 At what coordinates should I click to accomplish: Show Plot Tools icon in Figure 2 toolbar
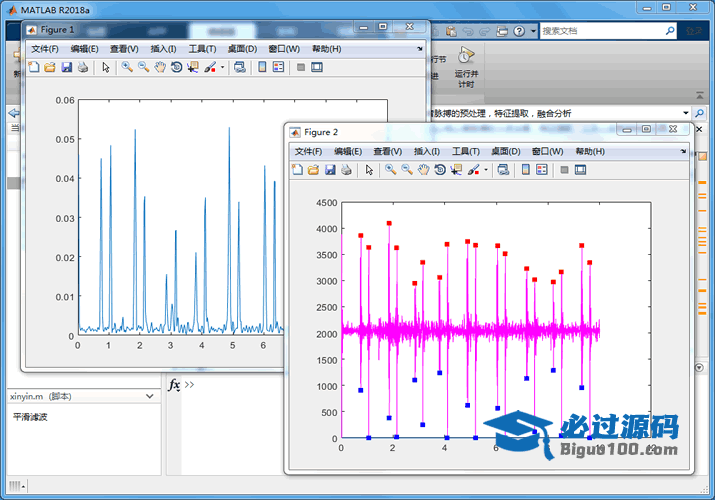pos(580,170)
